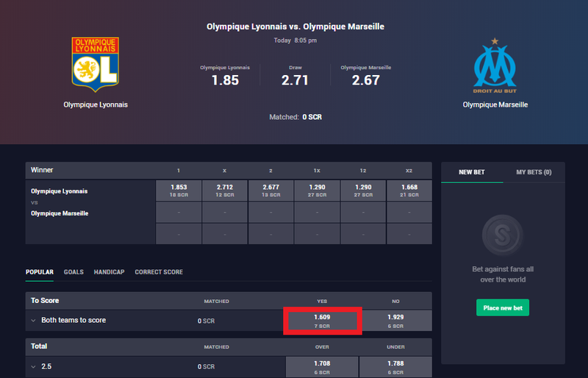Click the Total section heading

[39, 346]
